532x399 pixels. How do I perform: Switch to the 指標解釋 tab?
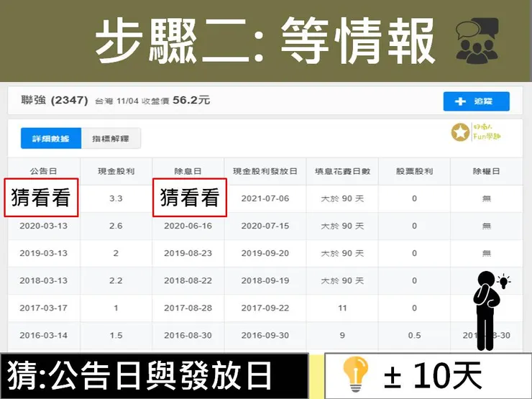pyautogui.click(x=111, y=138)
